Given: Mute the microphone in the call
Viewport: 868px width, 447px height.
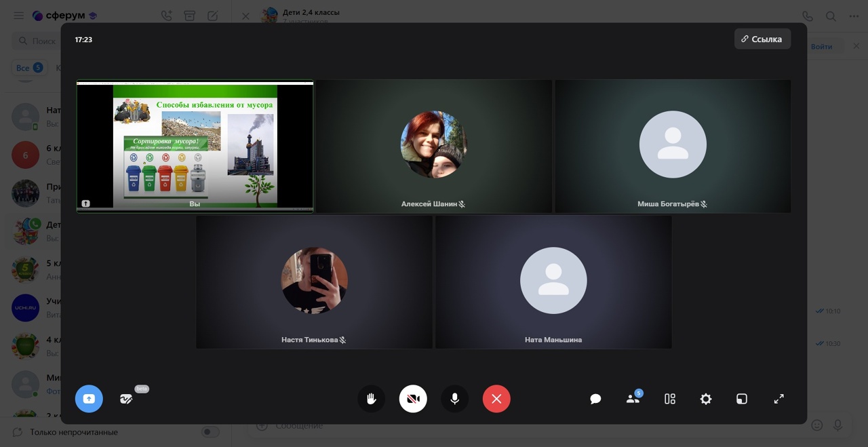Looking at the screenshot, I should pyautogui.click(x=455, y=399).
